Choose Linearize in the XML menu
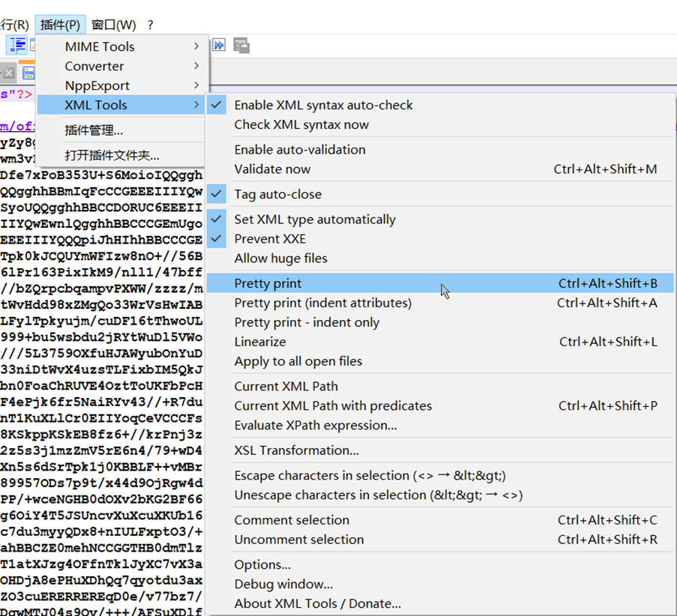 260,342
